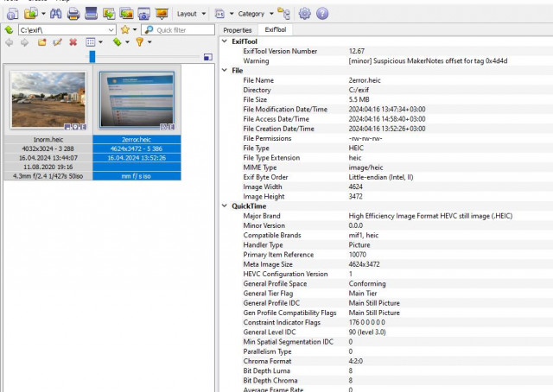Click the rename pencil icon
The height and width of the screenshot is (392, 553).
tap(57, 42)
